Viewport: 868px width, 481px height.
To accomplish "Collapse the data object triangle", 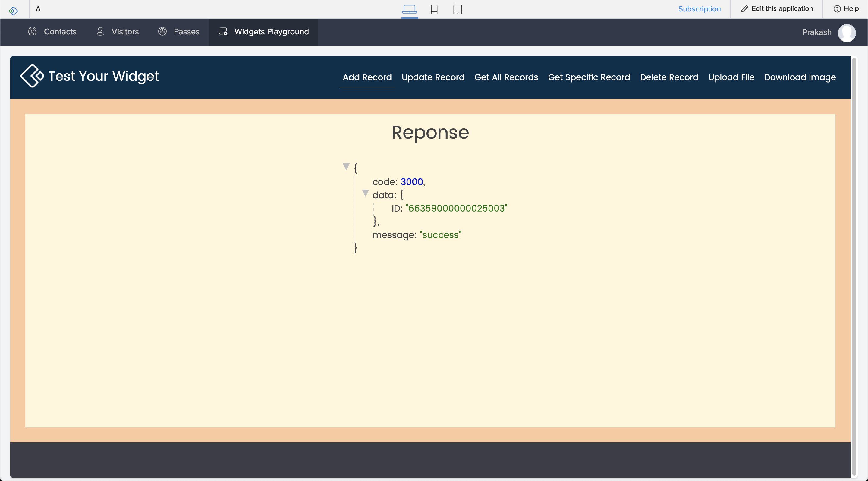I will 365,193.
